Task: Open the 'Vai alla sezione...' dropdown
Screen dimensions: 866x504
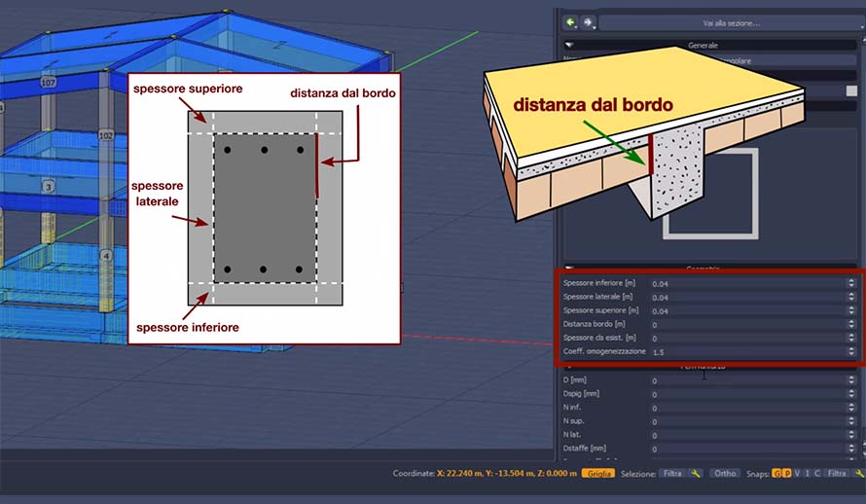Action: point(731,22)
